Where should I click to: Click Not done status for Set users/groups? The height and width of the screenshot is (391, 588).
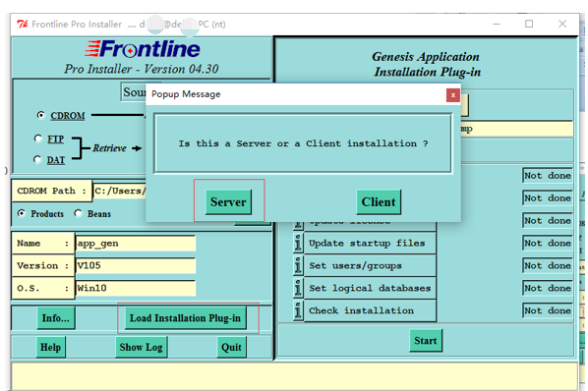click(x=548, y=265)
